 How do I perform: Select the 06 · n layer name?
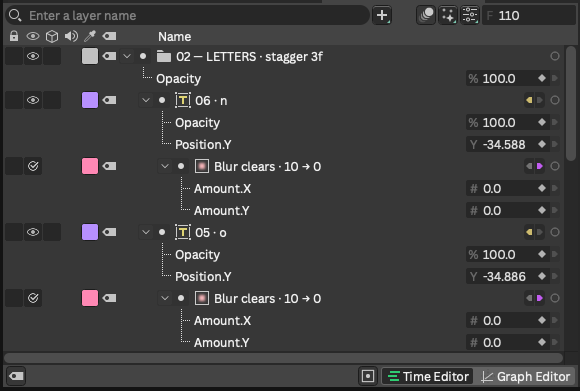click(211, 100)
